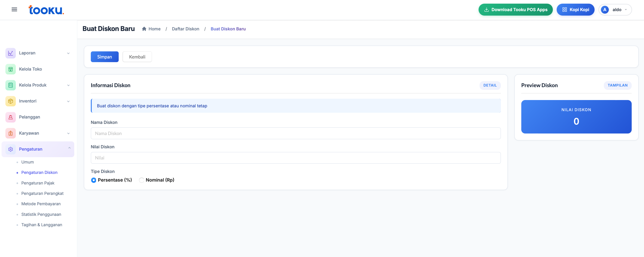The width and height of the screenshot is (644, 257).
Task: Collapse the Pengaturan submenu chevron
Action: (x=69, y=148)
